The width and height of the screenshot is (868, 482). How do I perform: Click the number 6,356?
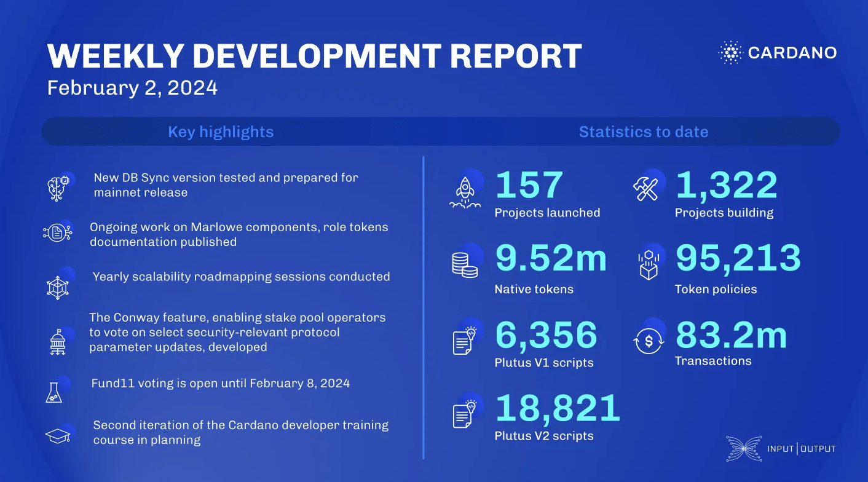[546, 335]
